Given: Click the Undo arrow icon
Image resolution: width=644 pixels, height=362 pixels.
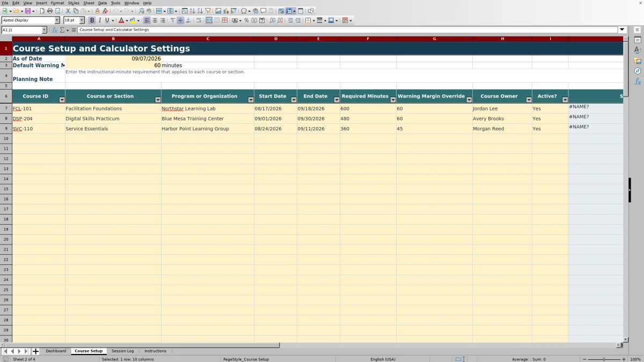Looking at the screenshot, I should point(115,11).
